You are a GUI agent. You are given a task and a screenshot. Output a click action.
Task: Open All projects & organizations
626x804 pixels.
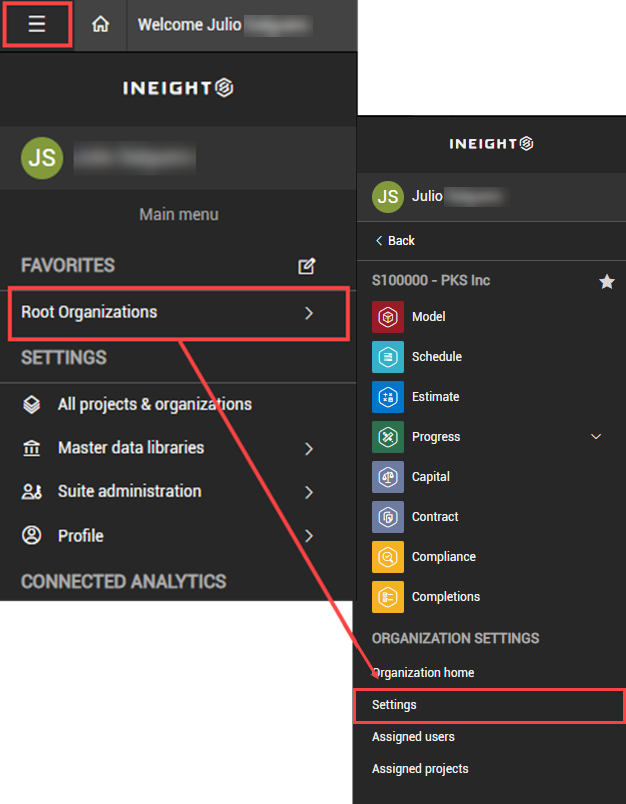point(154,405)
